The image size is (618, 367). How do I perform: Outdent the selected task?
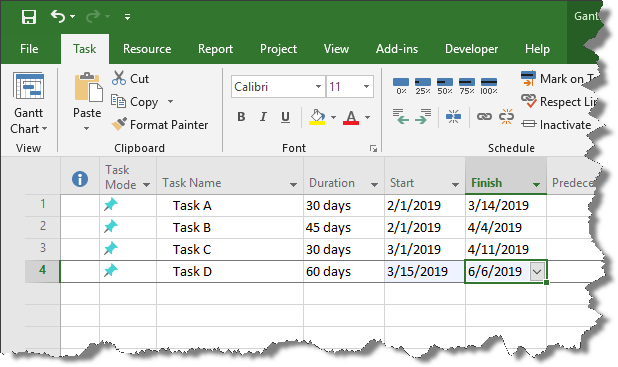(401, 116)
